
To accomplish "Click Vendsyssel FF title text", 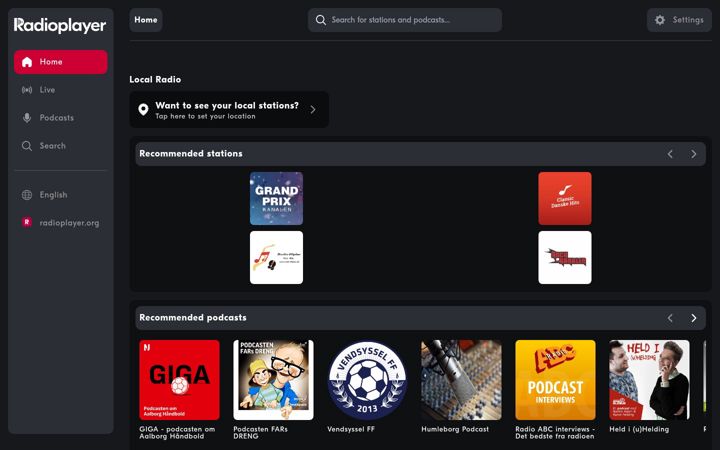I will click(x=351, y=429).
